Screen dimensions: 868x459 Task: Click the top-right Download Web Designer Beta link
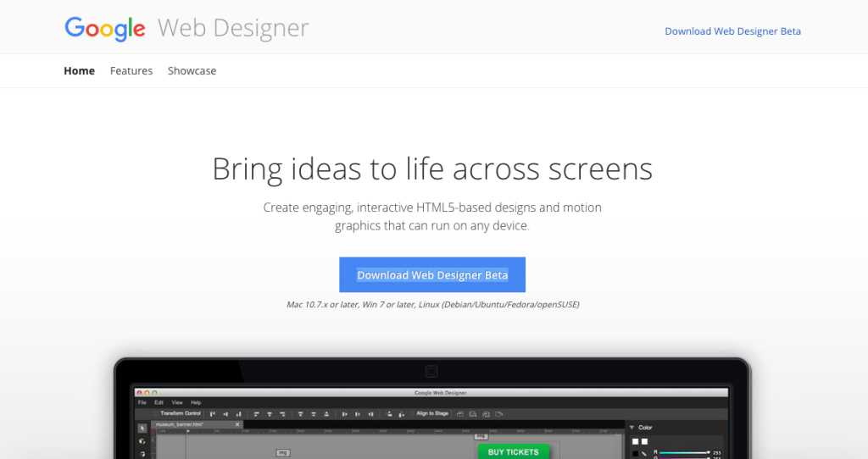(733, 31)
